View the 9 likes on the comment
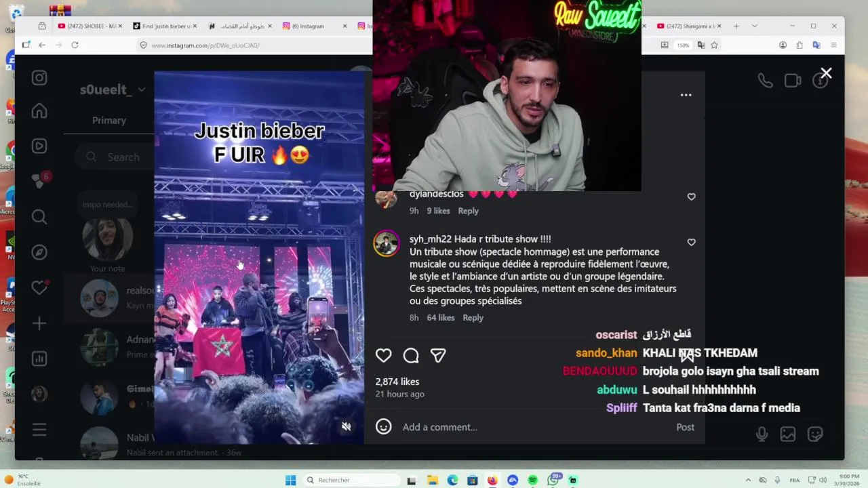Screen dimensions: 868x488 [x=438, y=211]
